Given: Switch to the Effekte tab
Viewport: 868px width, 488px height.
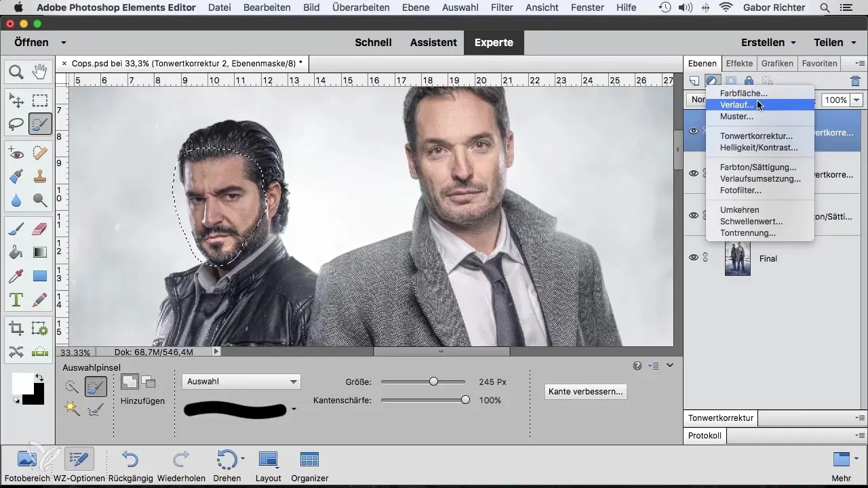Looking at the screenshot, I should [x=739, y=64].
